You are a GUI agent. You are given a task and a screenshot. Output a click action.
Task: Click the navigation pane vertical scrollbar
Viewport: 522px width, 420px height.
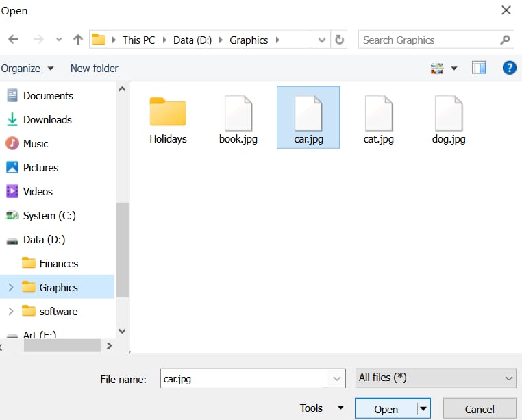pyautogui.click(x=122, y=249)
